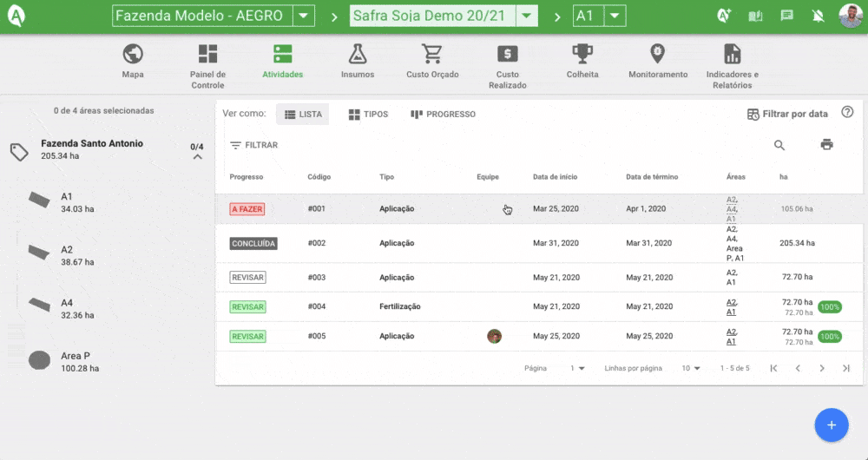Click the printer icon
The image size is (868, 460).
click(826, 145)
